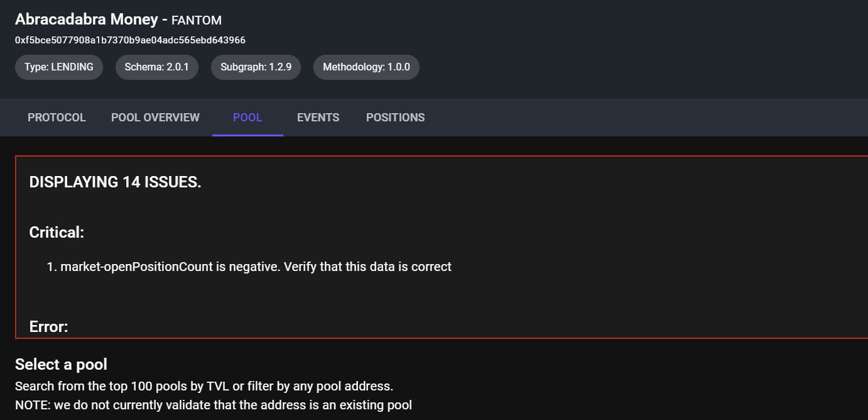View the EVENTS tab
The image size is (868, 420).
[318, 117]
